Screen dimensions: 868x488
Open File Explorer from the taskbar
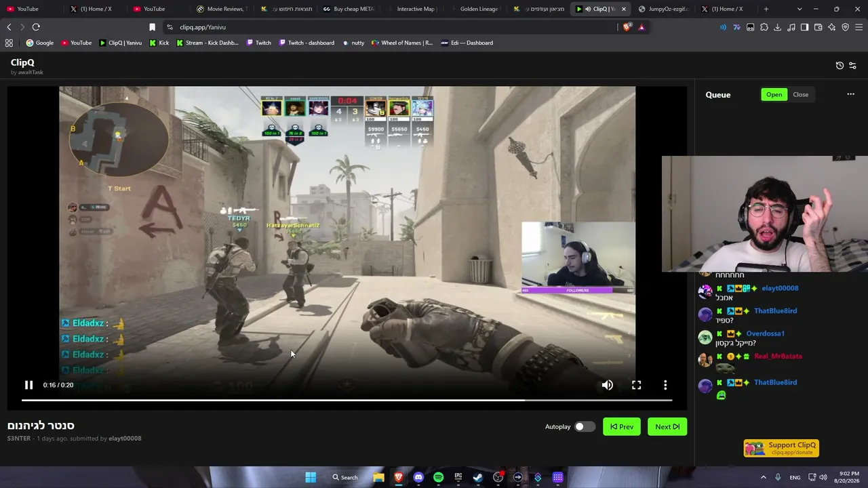click(x=378, y=477)
